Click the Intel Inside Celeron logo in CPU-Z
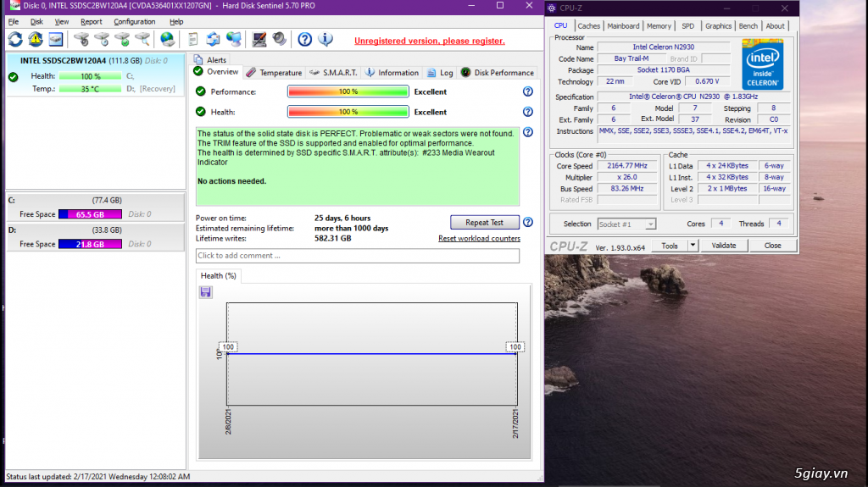This screenshot has height=487, width=868. (x=762, y=64)
